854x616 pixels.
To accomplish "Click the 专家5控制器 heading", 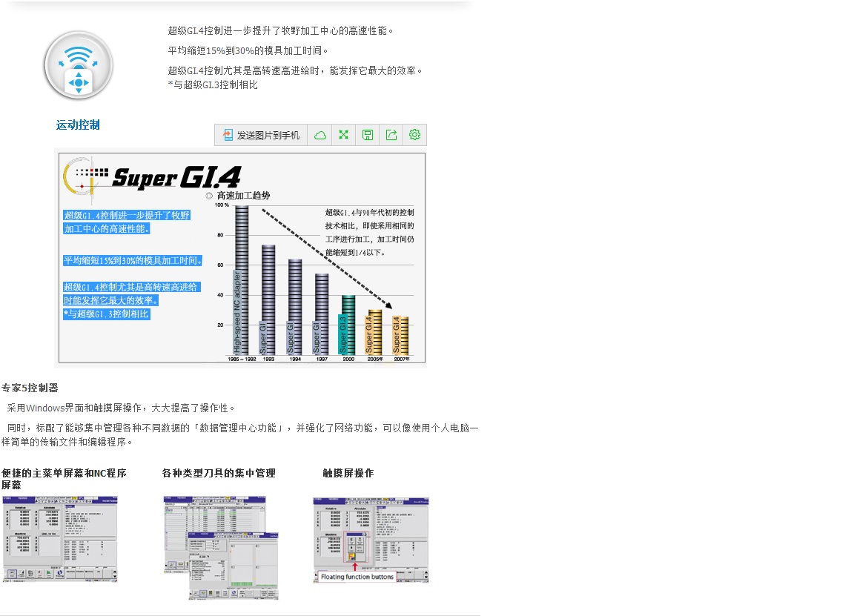I will (30, 388).
